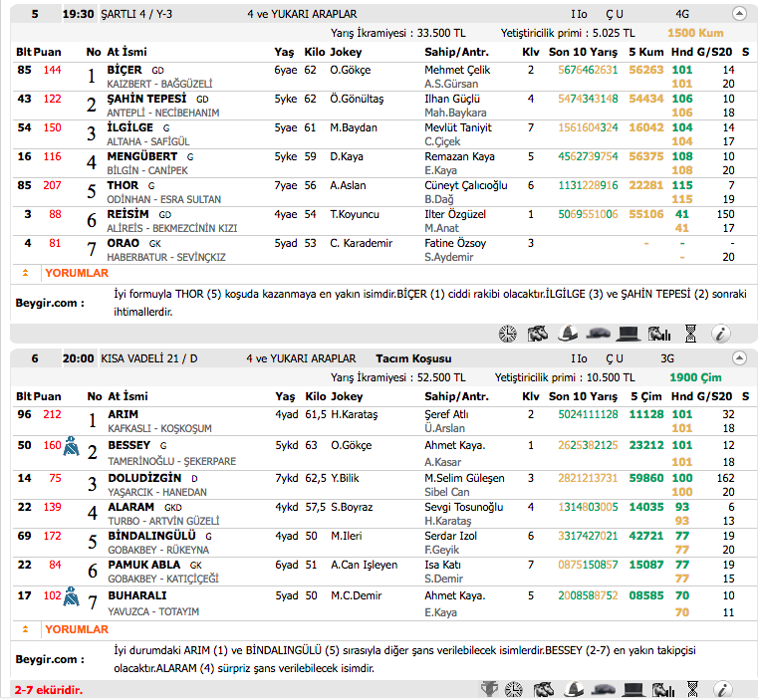Open the info icon for race 5
This screenshot has width=759, height=700.
(x=722, y=334)
